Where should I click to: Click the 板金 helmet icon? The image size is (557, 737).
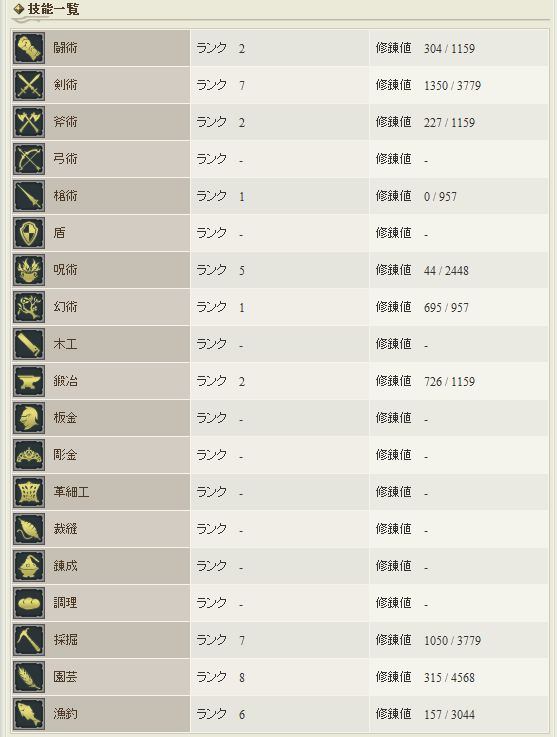(29, 418)
